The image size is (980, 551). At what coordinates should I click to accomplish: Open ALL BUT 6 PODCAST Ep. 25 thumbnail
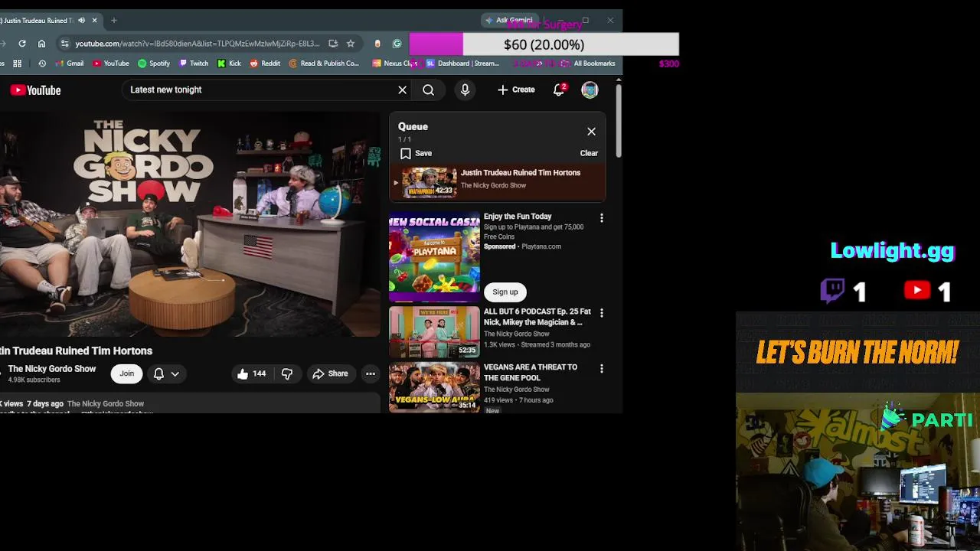point(434,332)
